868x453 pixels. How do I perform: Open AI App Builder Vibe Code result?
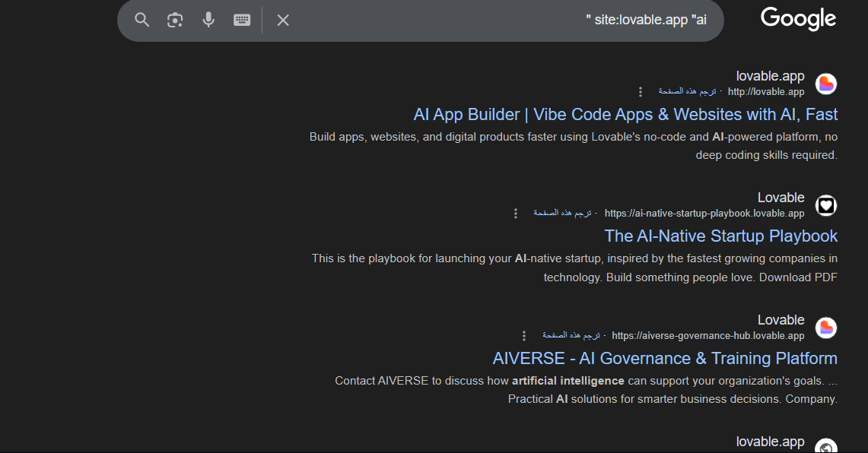point(625,115)
